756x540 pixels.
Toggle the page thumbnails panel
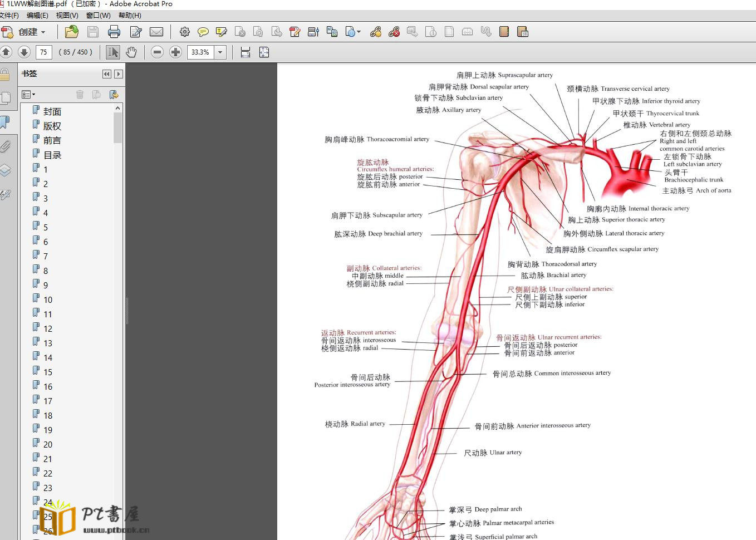point(6,98)
